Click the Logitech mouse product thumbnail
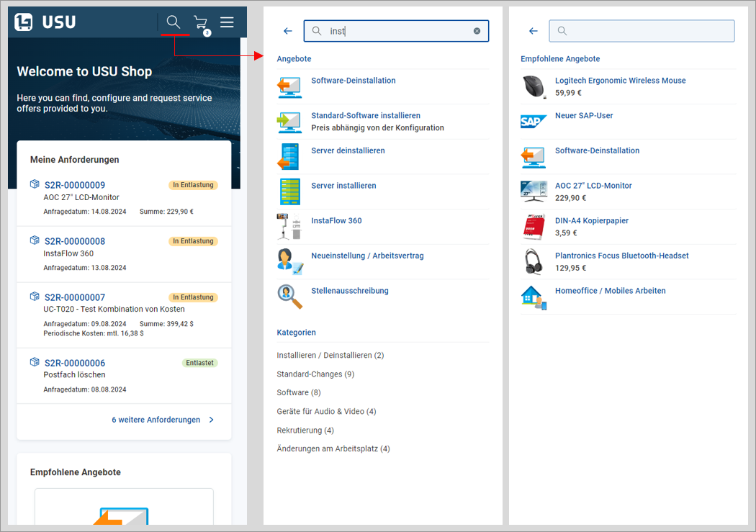 tap(533, 86)
